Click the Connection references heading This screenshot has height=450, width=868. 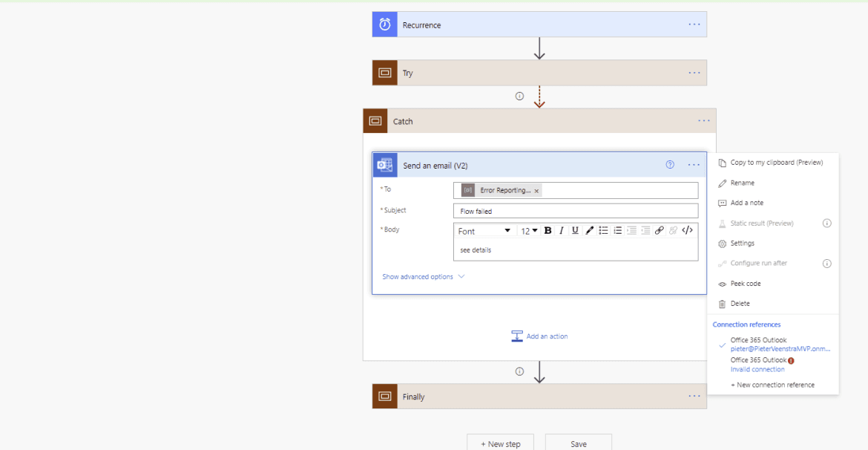pyautogui.click(x=747, y=325)
